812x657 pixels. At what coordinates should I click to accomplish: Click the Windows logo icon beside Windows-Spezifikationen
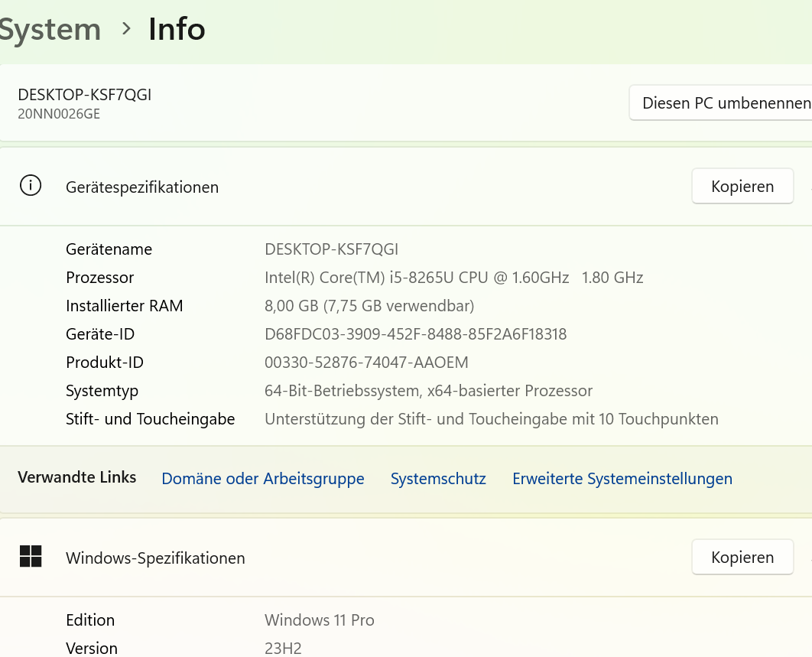[31, 557]
